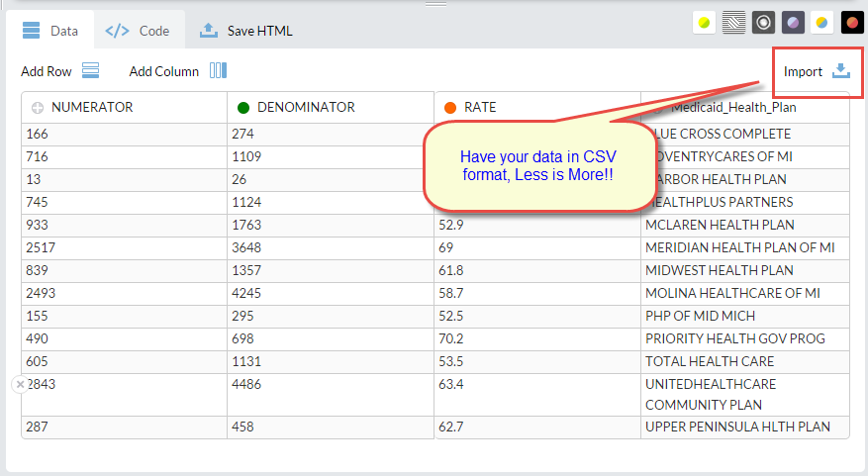Click the denominator cell 295
868x476 pixels.
point(331,316)
